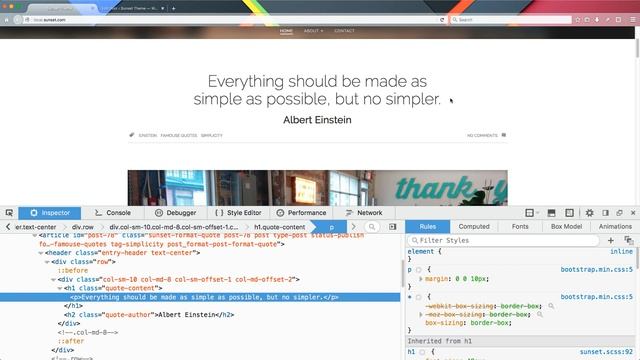Switch to the Rules sidebar tab

[x=428, y=227]
